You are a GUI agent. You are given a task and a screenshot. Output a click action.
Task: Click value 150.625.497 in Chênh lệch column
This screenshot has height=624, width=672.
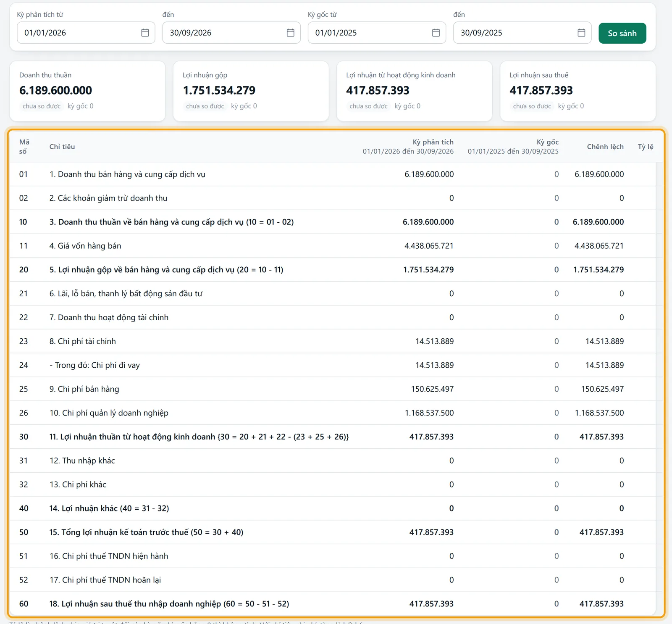click(602, 389)
